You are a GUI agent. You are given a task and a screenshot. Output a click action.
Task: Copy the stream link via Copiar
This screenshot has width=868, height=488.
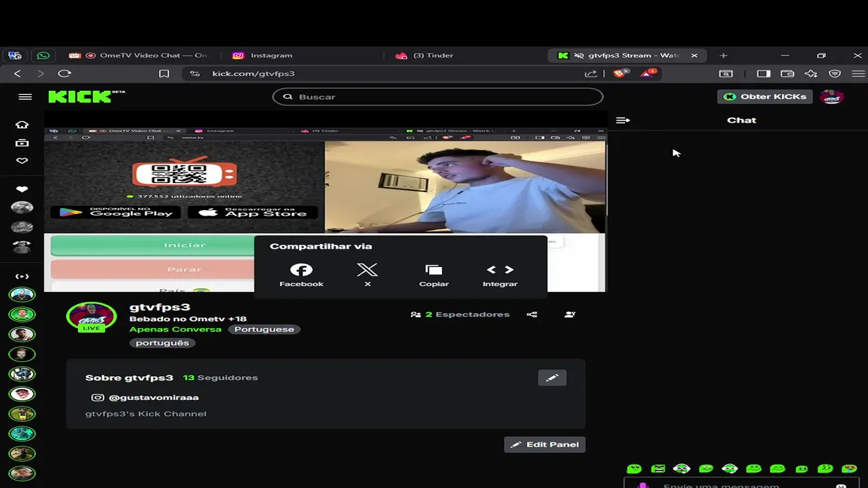433,274
